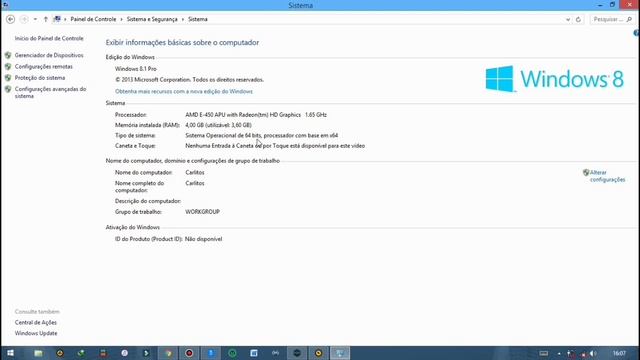Open Configurações avançadas do sistema
The image size is (640, 360).
point(50,92)
